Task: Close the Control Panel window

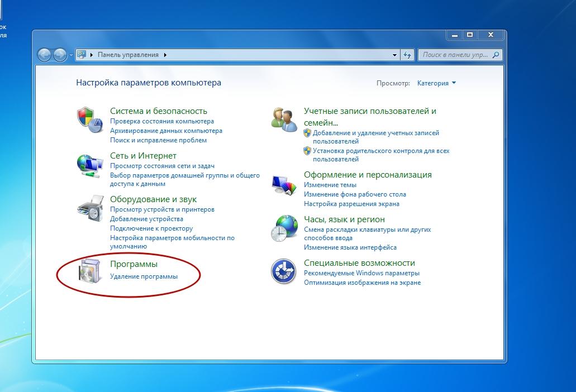Action: point(491,35)
